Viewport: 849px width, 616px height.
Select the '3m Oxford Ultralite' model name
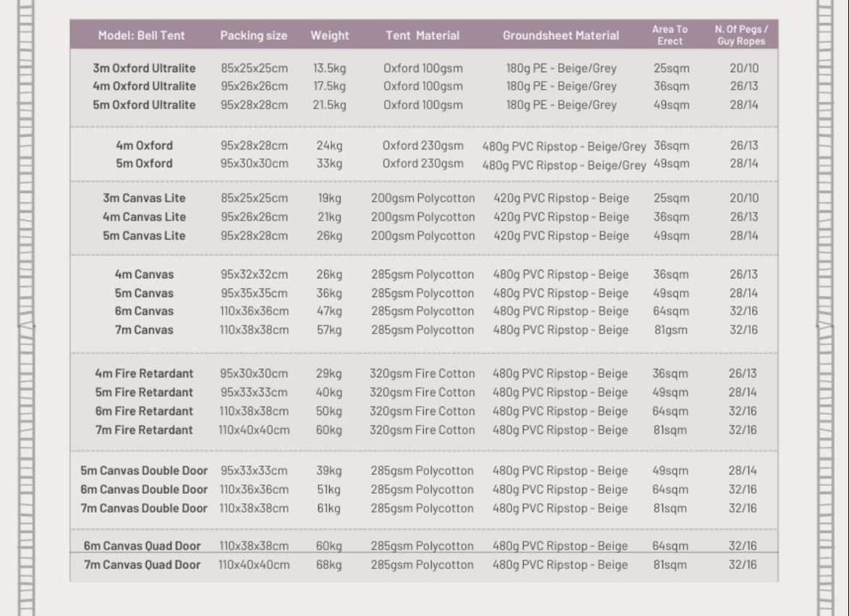pyautogui.click(x=144, y=68)
